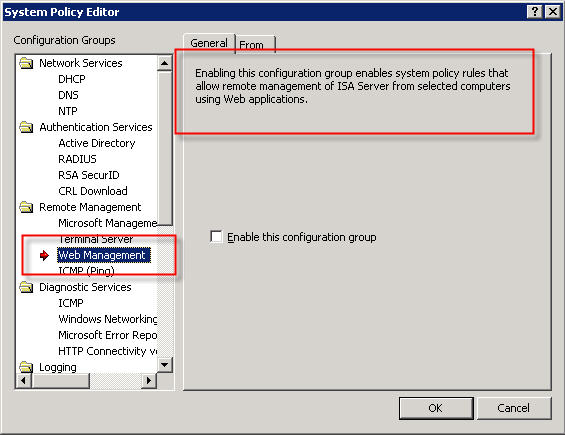Enable this configuration group checkbox
The height and width of the screenshot is (435, 565).
click(216, 237)
